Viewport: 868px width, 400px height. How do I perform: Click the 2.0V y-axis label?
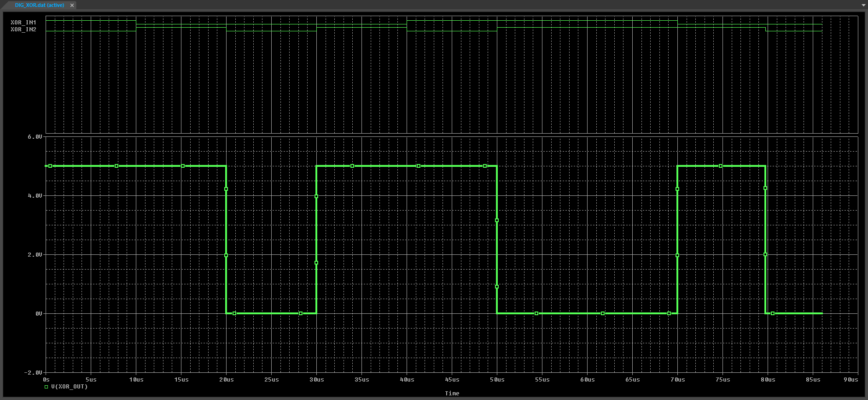[35, 255]
